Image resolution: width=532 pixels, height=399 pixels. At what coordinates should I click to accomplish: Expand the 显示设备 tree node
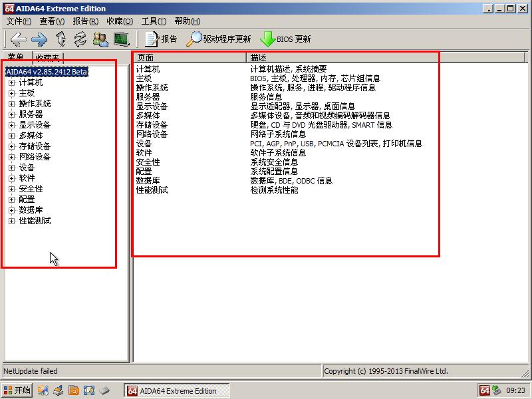[11, 125]
